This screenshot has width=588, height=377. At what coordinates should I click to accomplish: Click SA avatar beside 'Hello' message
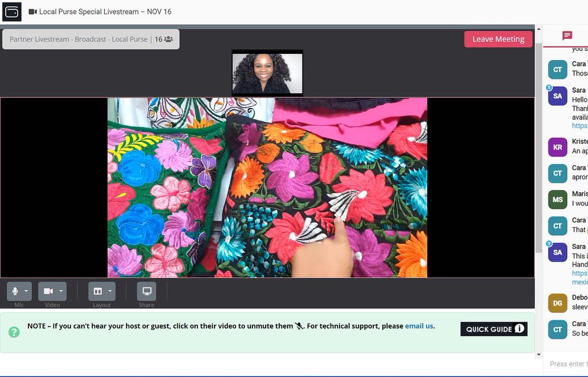tap(558, 96)
